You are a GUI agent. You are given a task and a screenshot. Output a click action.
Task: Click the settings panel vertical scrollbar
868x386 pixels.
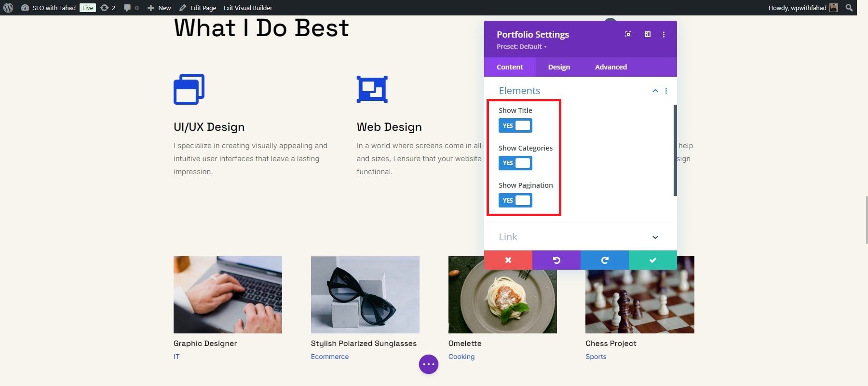point(675,150)
